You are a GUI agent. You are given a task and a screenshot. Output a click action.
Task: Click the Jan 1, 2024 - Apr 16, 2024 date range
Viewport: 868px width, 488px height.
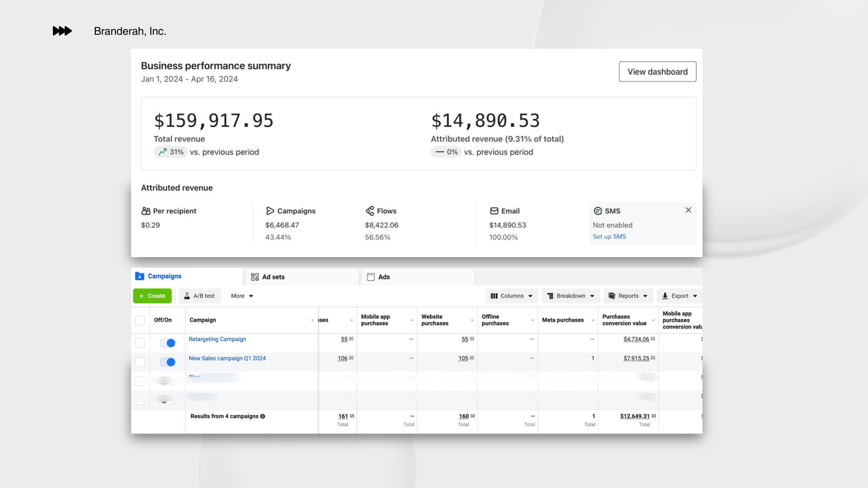click(x=189, y=79)
